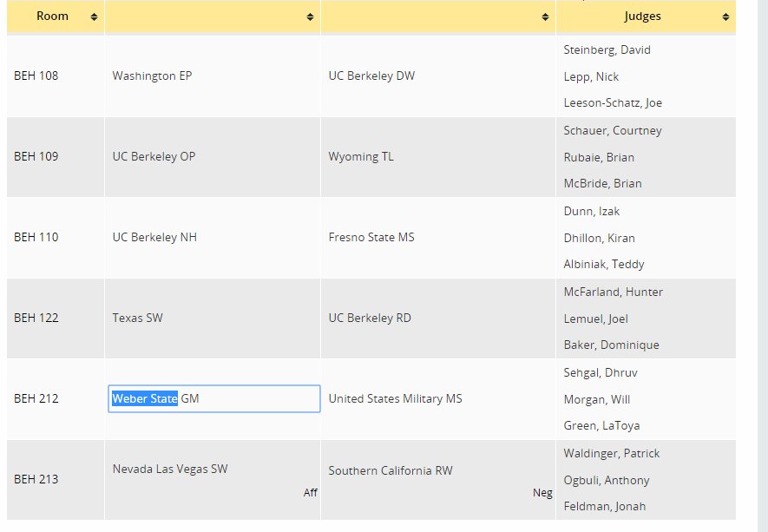Click the highlighted Weber State GM cell
This screenshot has width=768, height=532.
(214, 398)
